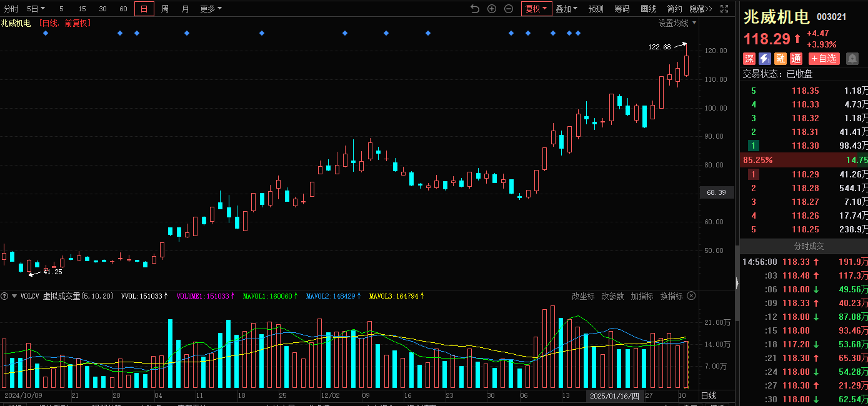The width and height of the screenshot is (868, 406).
Task: Zoom out the K-line chart
Action: (x=509, y=9)
